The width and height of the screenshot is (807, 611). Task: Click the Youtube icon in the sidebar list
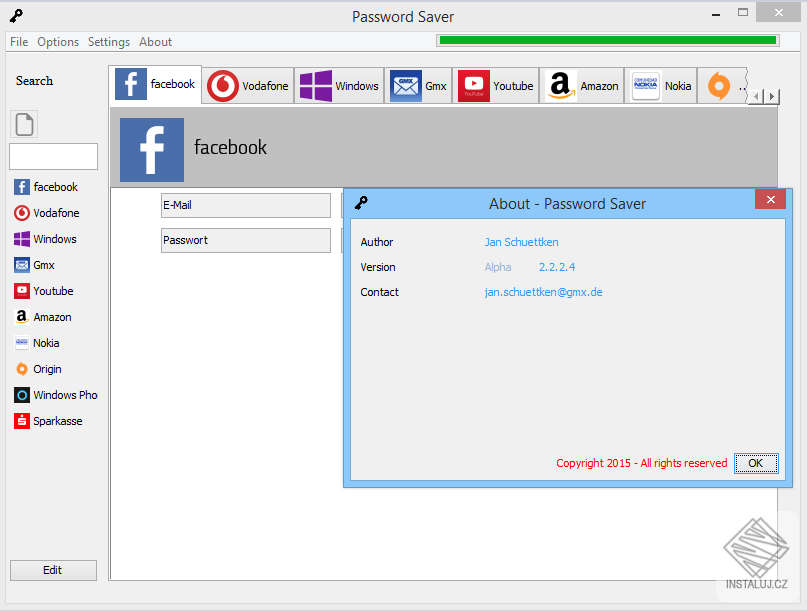(x=22, y=291)
